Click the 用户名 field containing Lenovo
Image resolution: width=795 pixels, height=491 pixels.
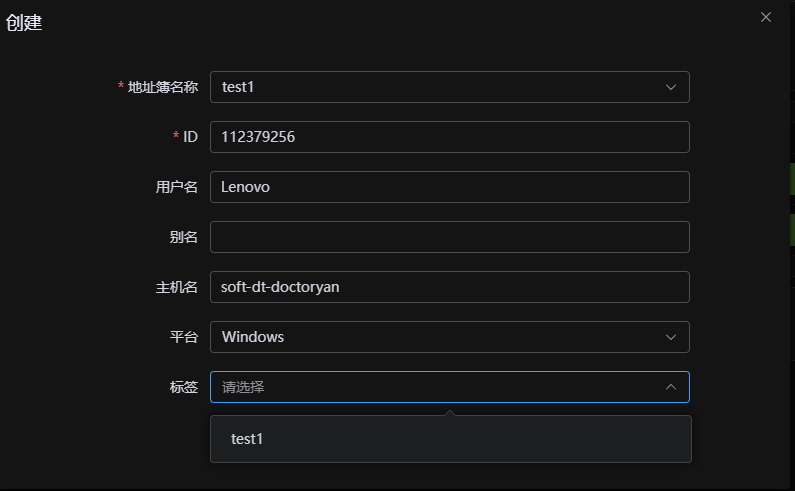(450, 187)
